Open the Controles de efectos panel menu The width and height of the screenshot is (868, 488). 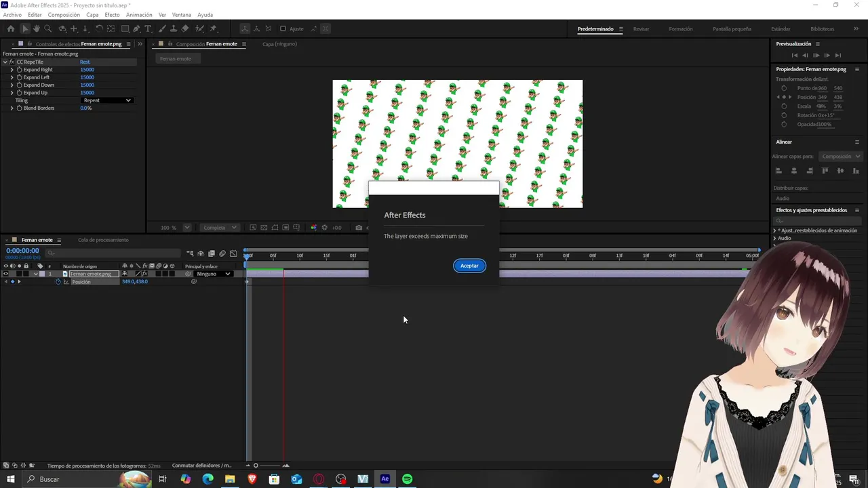point(128,44)
